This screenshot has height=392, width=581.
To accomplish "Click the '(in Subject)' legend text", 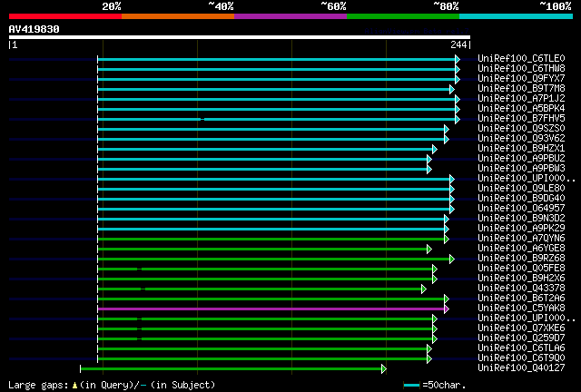I will pos(182,385).
